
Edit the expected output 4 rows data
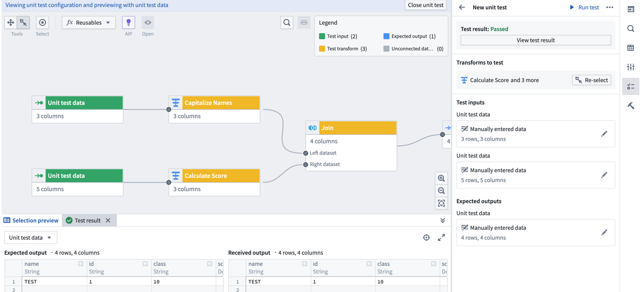tap(604, 233)
